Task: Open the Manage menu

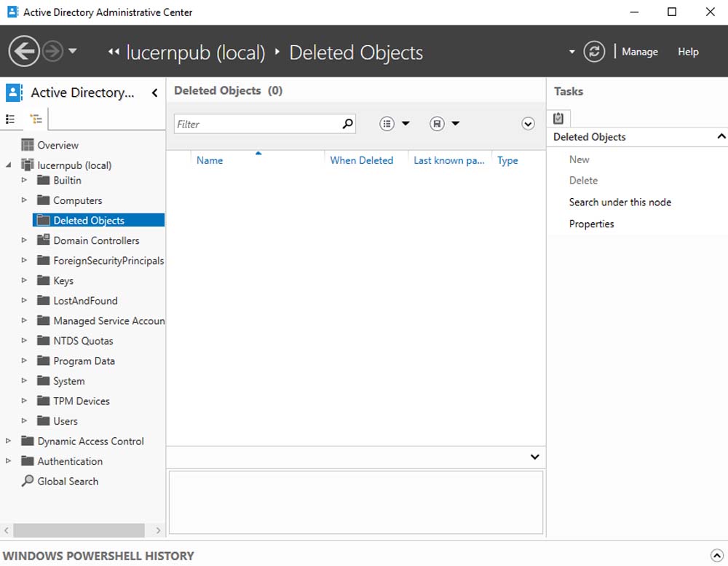Action: click(x=639, y=52)
